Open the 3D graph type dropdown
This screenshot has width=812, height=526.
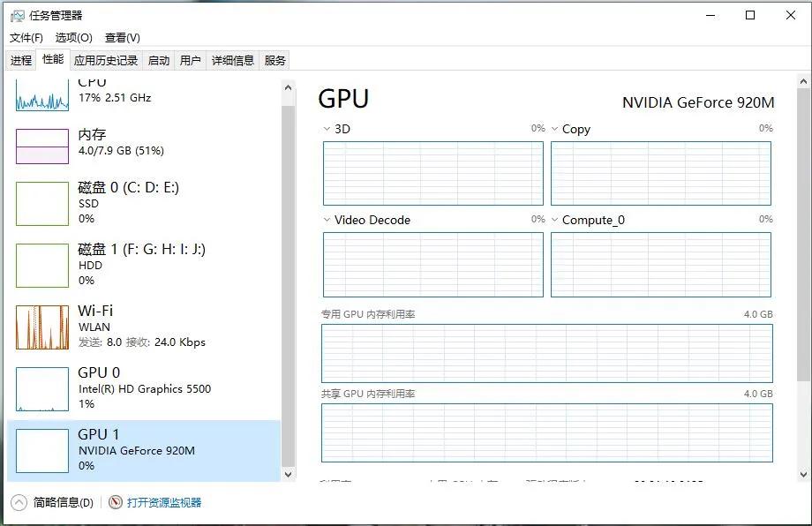click(327, 129)
